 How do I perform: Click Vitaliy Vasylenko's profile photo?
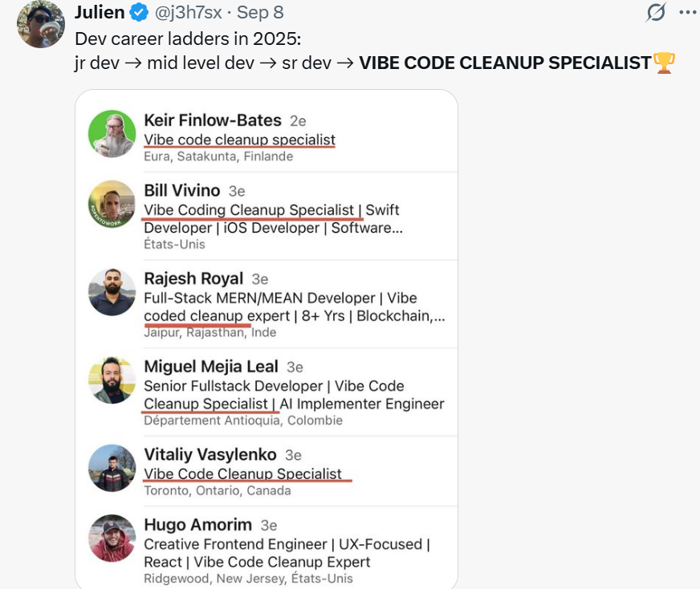[x=112, y=468]
